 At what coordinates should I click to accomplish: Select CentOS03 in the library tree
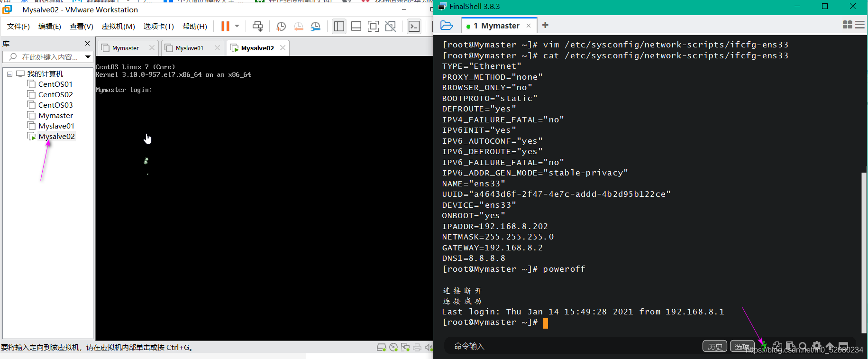coord(55,105)
